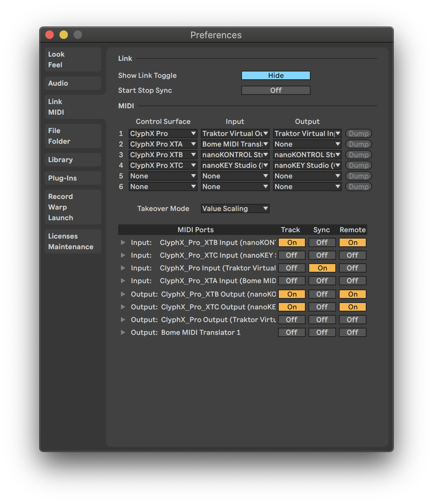Open Control Surface 2 ClyphX Pro XTA dropdown

(x=163, y=144)
